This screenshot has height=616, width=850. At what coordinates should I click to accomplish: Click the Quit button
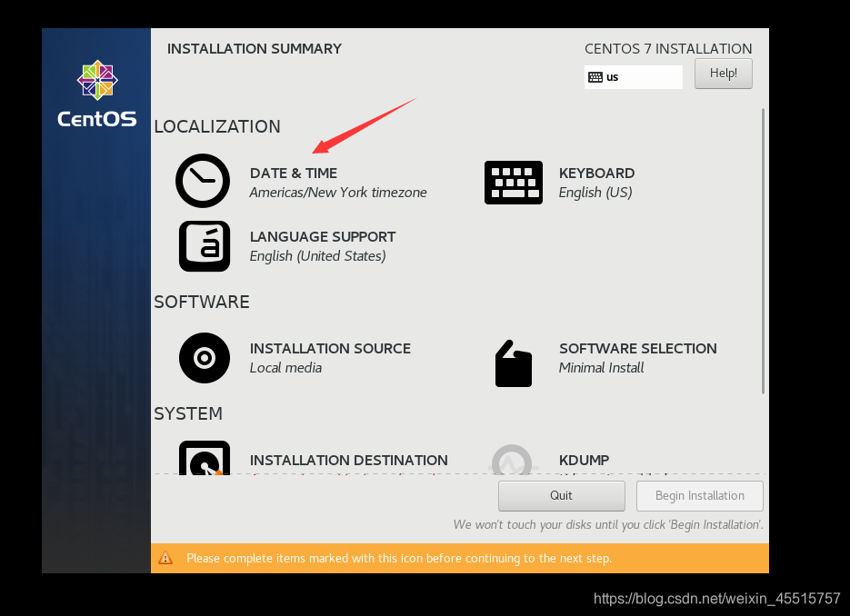click(561, 496)
